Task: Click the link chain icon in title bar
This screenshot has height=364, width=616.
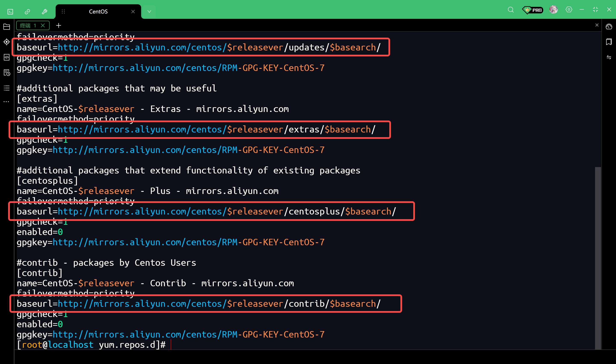Action: point(27,12)
